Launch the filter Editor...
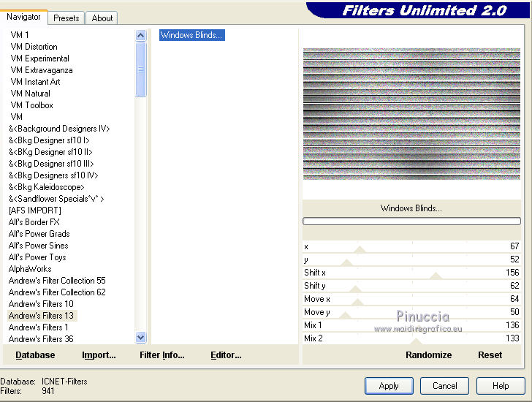This screenshot has height=402, width=532. tap(226, 355)
